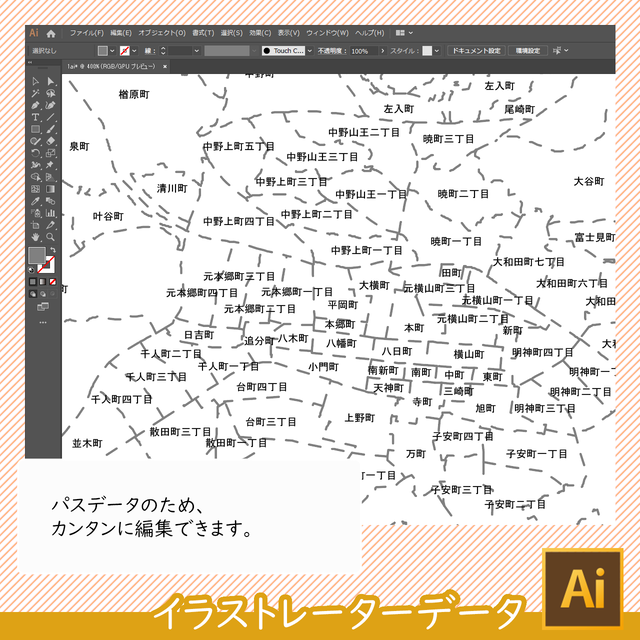Select the Magic Wand tool
This screenshot has width=640, height=640.
[36, 93]
